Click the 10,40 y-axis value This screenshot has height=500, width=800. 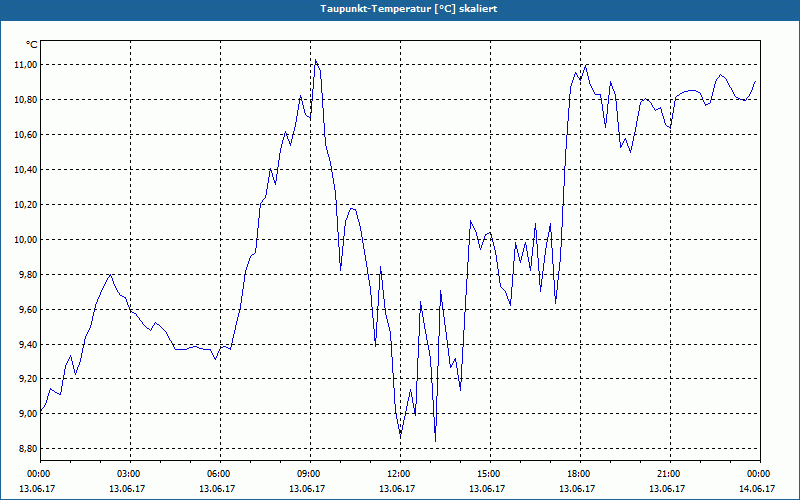click(x=26, y=169)
